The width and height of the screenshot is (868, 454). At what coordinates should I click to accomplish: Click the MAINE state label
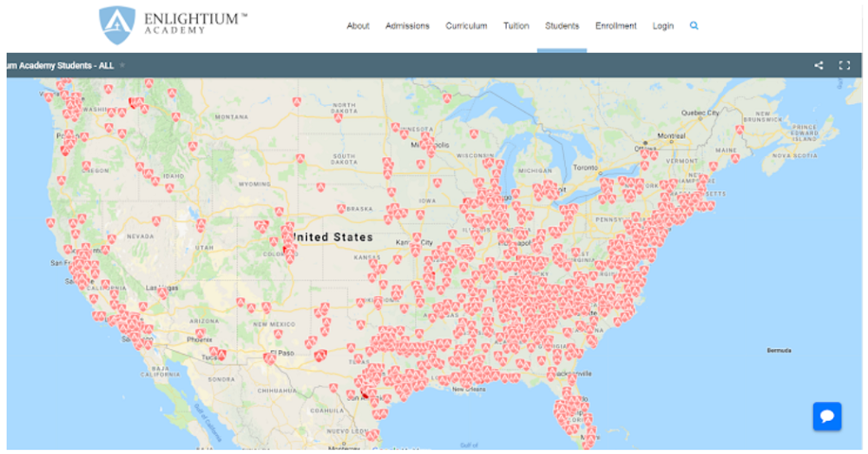click(726, 150)
